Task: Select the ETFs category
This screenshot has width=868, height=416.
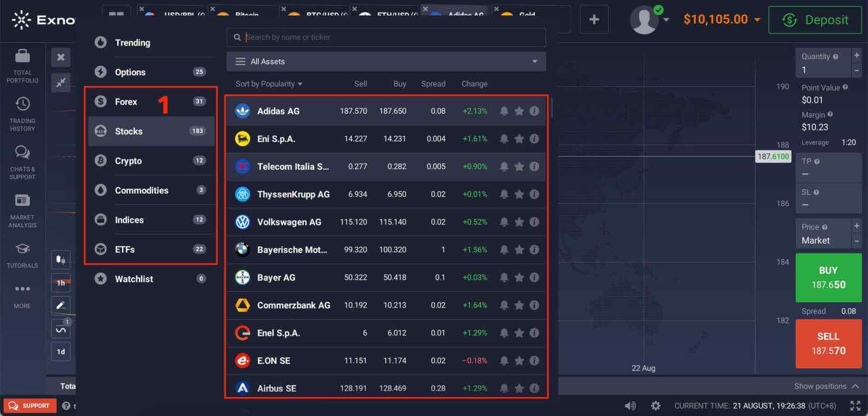Action: (x=151, y=249)
